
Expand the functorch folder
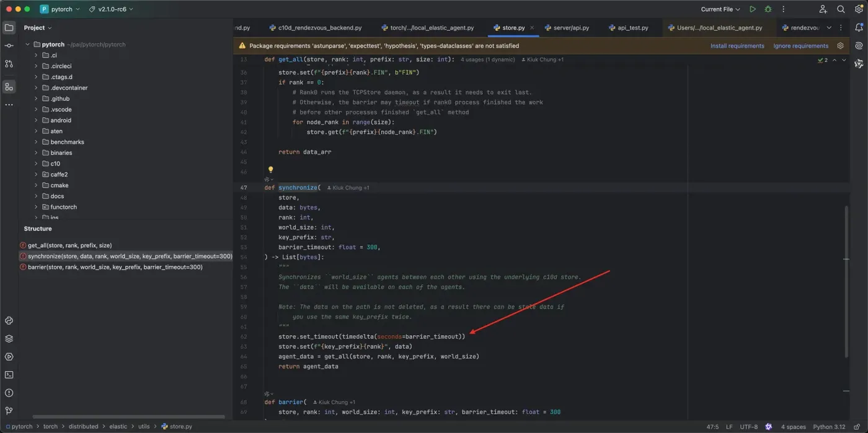click(36, 207)
